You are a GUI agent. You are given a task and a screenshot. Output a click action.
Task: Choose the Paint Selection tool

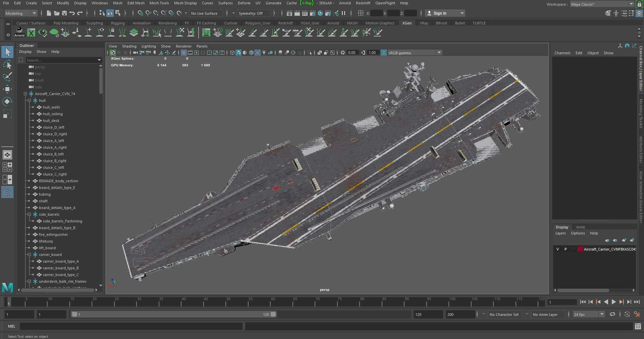tap(7, 77)
